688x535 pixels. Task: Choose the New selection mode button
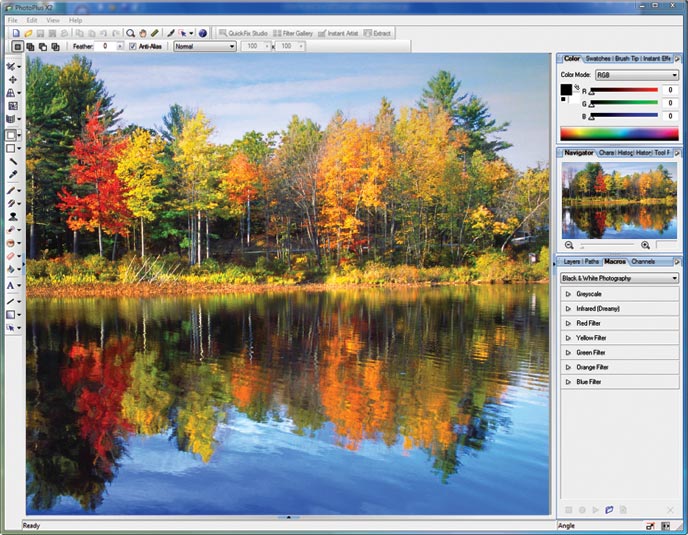(18, 46)
